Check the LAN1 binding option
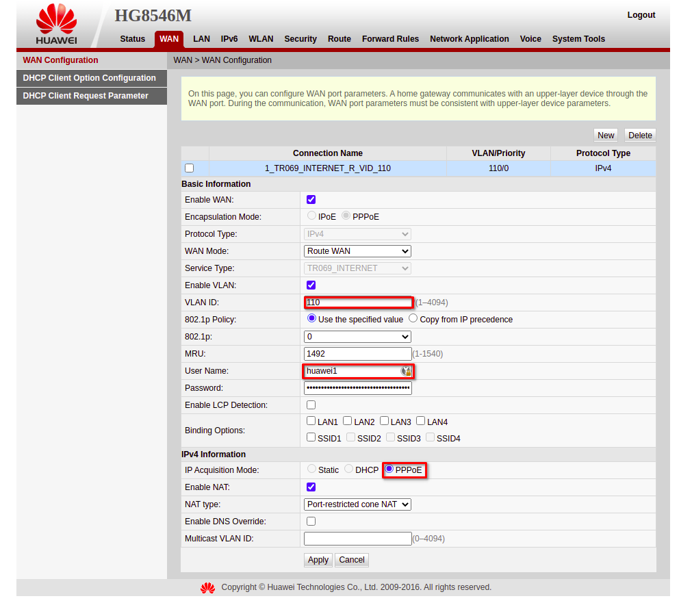 pyautogui.click(x=311, y=422)
